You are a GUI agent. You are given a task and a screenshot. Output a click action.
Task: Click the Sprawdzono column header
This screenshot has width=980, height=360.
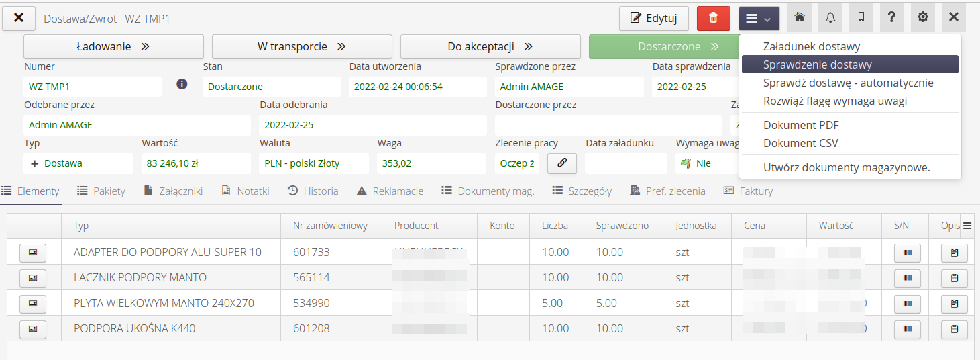coord(623,226)
